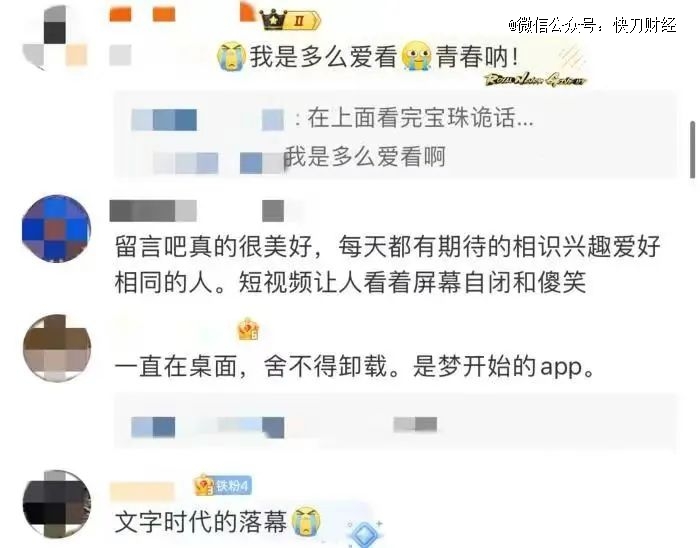Click the blue diamond sparkle icon

click(365, 533)
